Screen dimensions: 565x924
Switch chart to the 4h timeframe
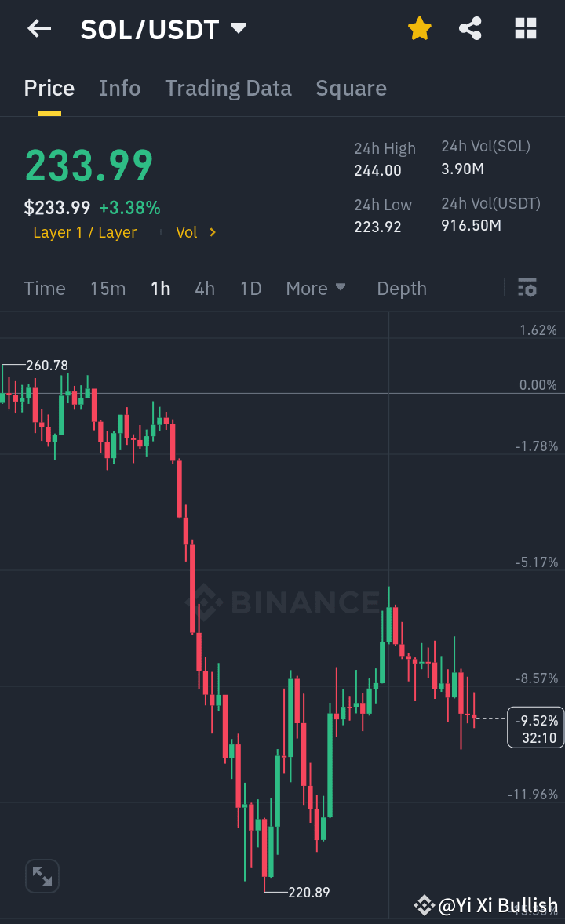tap(204, 288)
